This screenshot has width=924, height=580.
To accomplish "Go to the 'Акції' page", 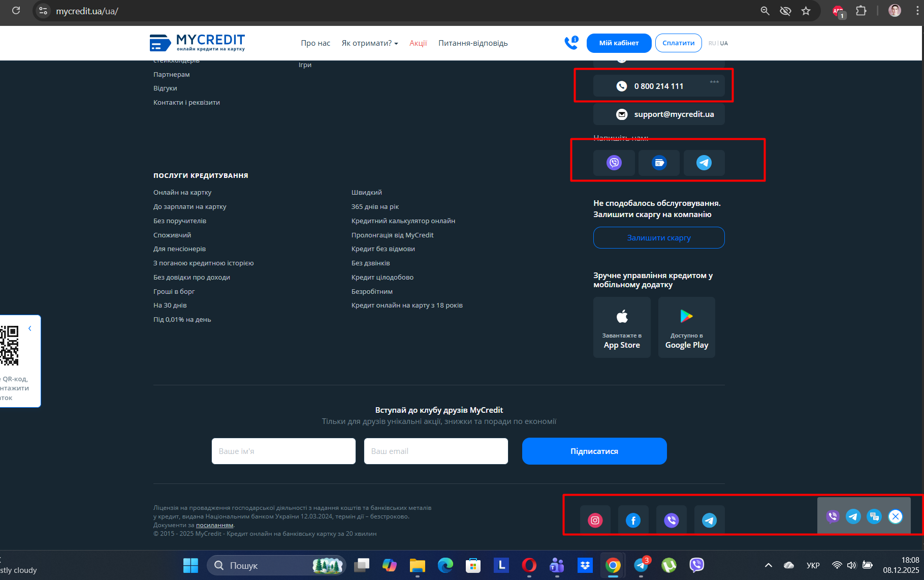I will [x=419, y=43].
